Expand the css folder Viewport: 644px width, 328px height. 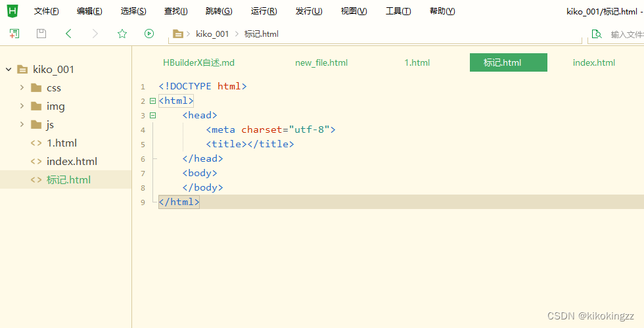(x=22, y=87)
